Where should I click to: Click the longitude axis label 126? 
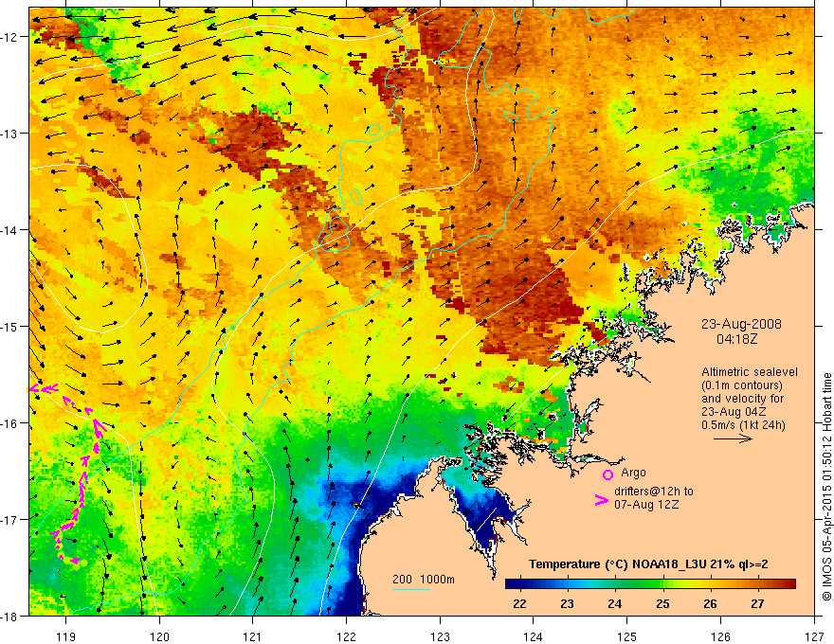click(x=720, y=636)
